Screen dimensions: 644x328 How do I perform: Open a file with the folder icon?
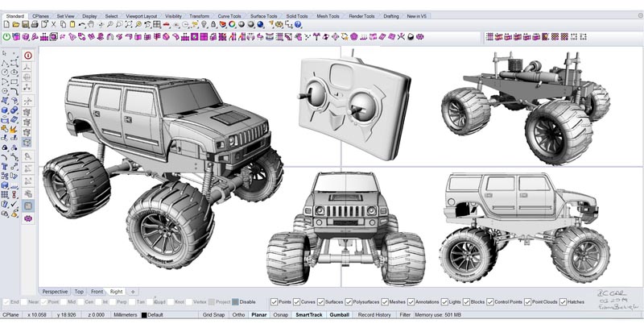click(15, 25)
